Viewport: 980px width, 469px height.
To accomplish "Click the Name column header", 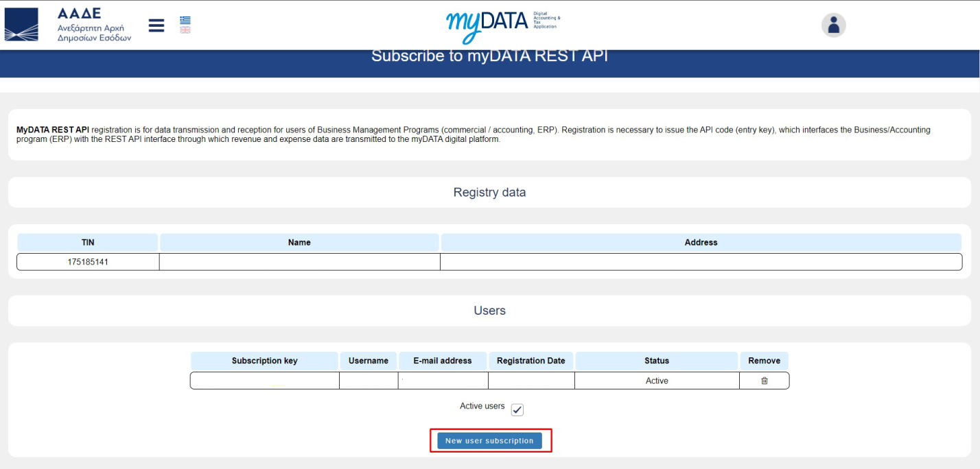I will (x=299, y=242).
